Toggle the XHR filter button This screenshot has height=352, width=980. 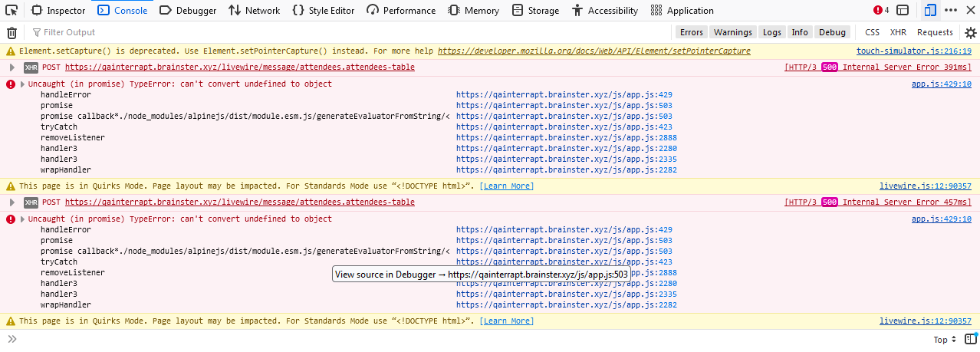[898, 32]
